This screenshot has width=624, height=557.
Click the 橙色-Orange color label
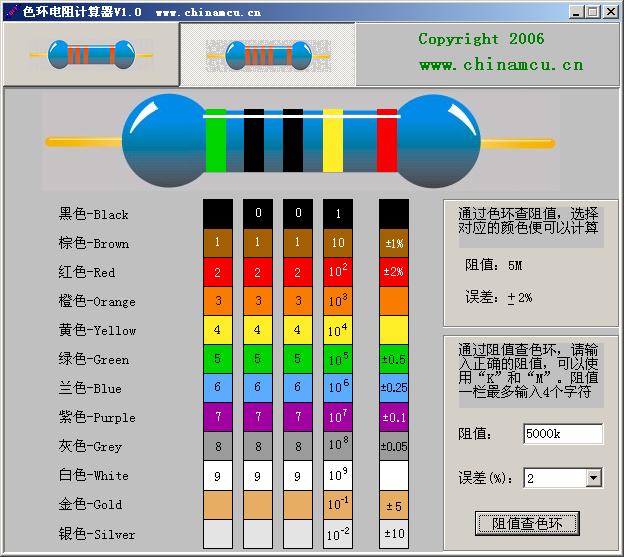(97, 301)
